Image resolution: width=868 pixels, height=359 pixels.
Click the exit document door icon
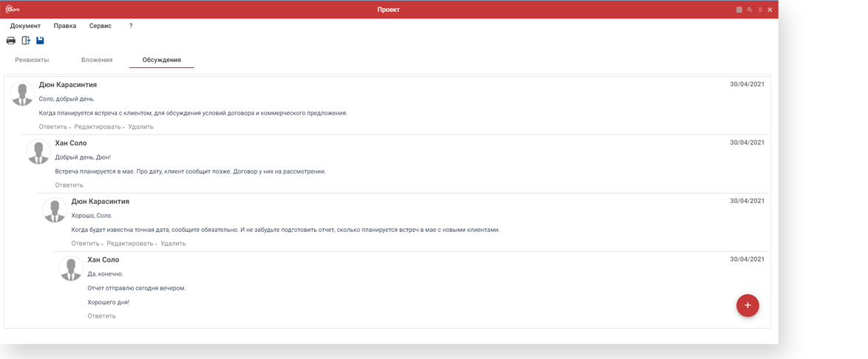click(x=25, y=41)
